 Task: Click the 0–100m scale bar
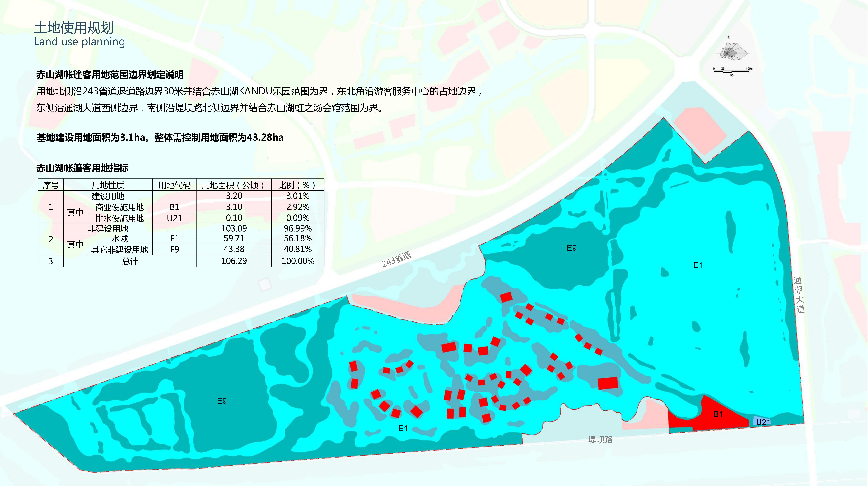(x=733, y=72)
